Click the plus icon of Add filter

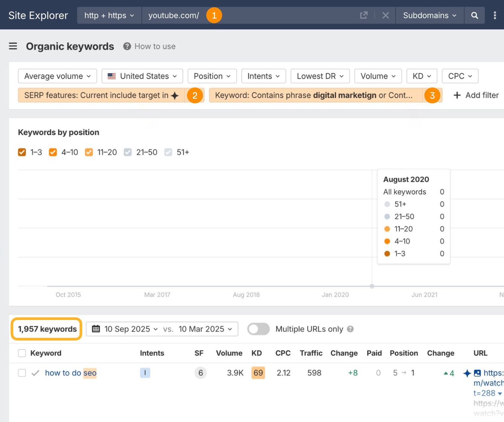point(457,95)
